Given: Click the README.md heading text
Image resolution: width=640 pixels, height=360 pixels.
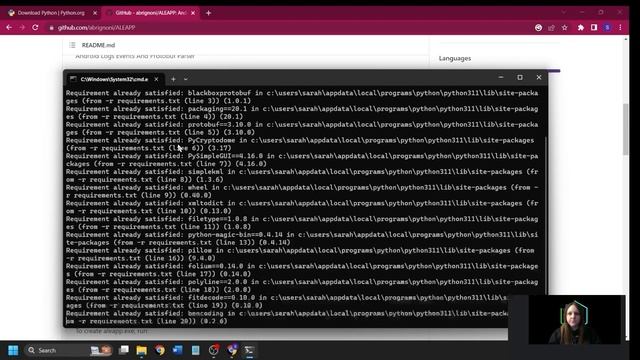Looking at the screenshot, I should [98, 45].
